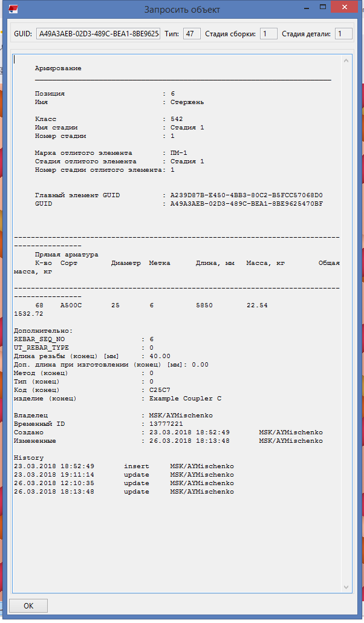Click the modified date 26.03.2018 18:13:48 in Измененные row
Viewport: 364px width, 623px height.
click(189, 441)
